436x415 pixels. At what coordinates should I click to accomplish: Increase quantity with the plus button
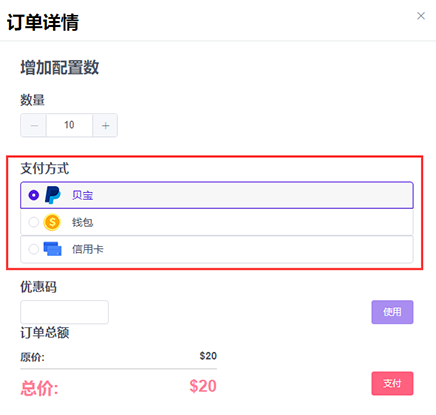(105, 125)
